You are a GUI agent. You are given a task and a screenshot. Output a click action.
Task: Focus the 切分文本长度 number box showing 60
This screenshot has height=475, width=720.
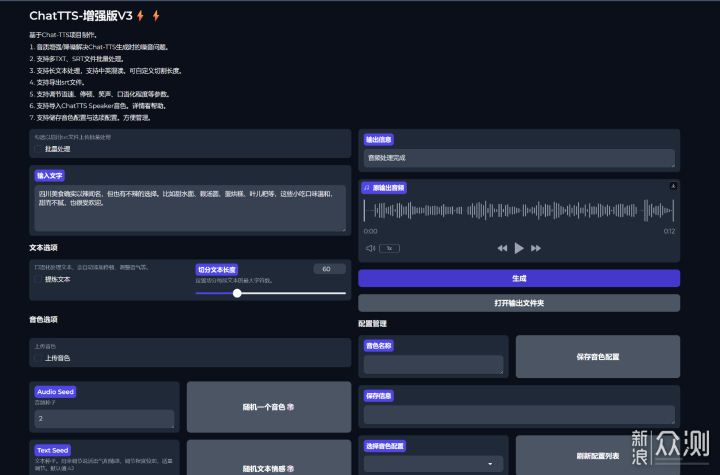pyautogui.click(x=329, y=269)
